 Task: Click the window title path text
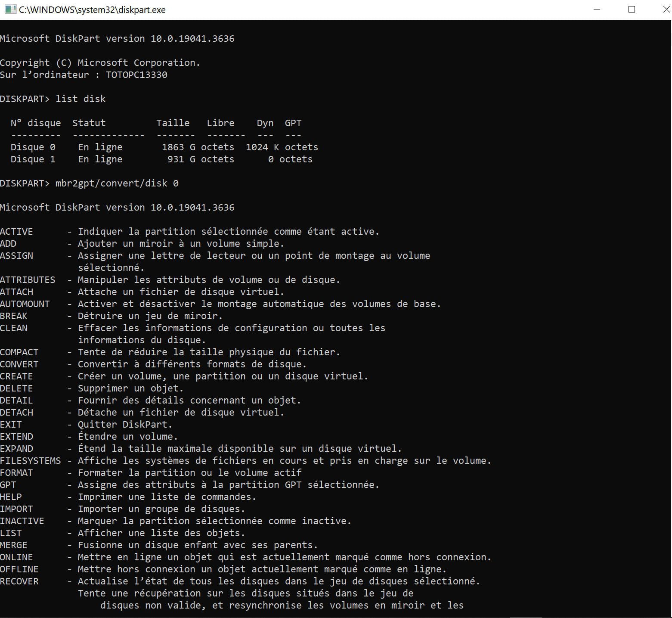tap(92, 10)
